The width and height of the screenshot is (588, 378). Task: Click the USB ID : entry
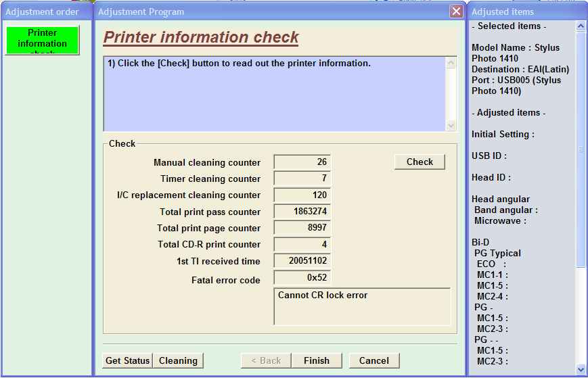[489, 156]
